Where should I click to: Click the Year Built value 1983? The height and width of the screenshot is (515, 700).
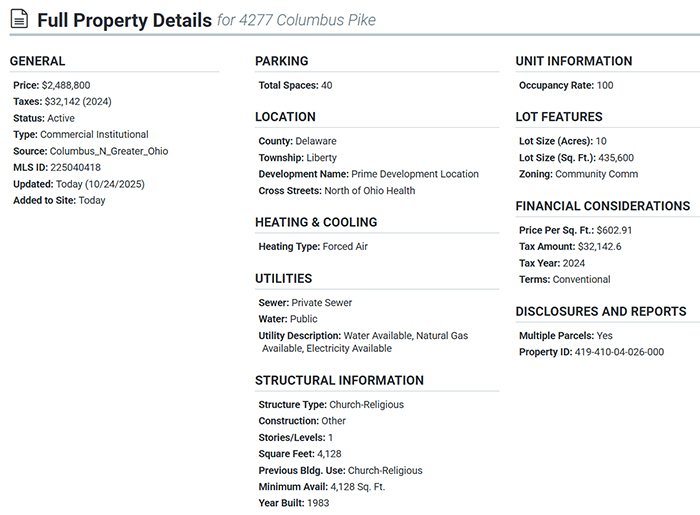click(x=318, y=503)
